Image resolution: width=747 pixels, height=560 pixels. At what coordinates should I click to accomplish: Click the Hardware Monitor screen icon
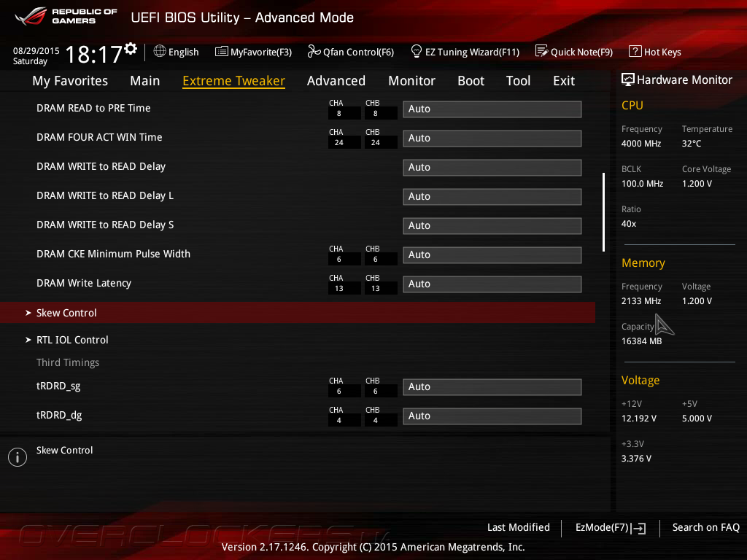[628, 79]
